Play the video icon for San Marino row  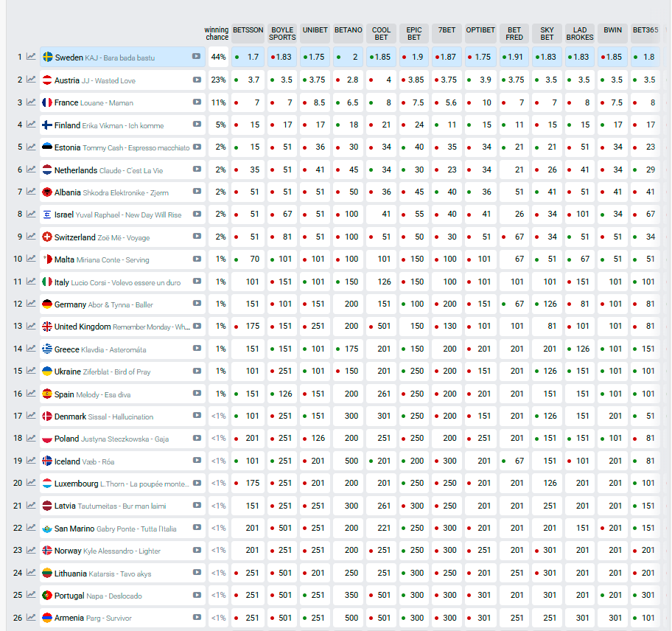click(197, 527)
